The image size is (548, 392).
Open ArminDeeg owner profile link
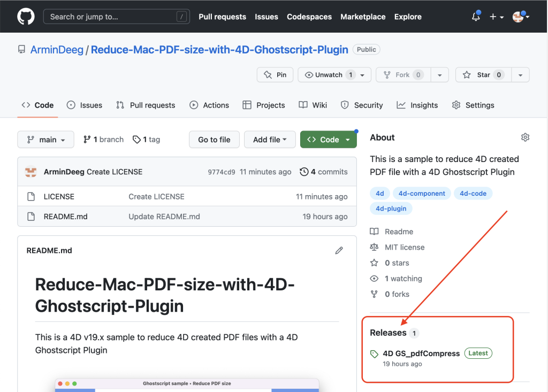[x=57, y=50]
